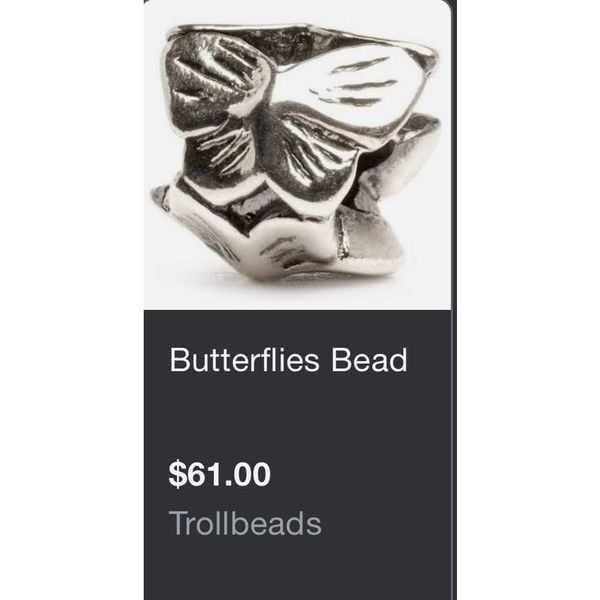Tap empty space between title and price
Image resolution: width=600 pixels, height=600 pixels.
(x=297, y=417)
